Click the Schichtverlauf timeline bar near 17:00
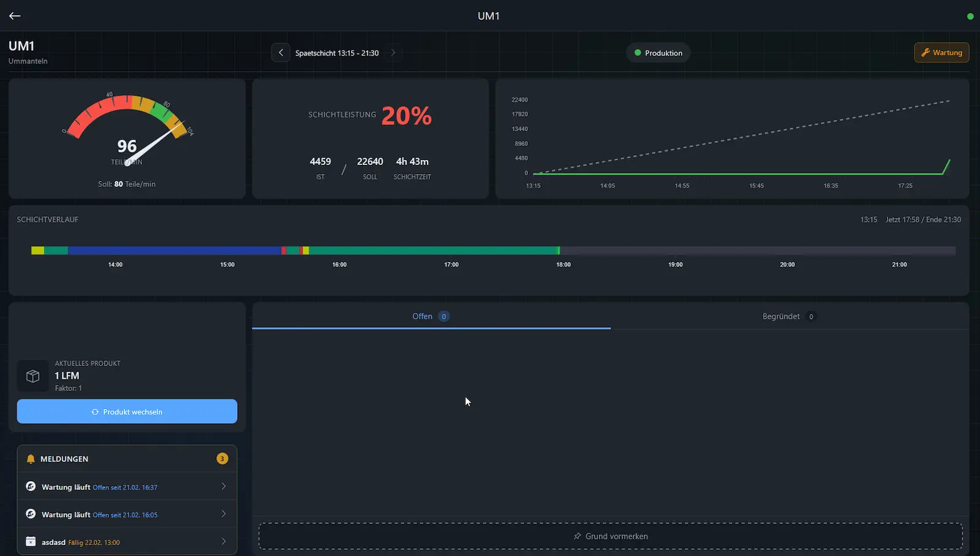This screenshot has width=980, height=556. (x=451, y=250)
